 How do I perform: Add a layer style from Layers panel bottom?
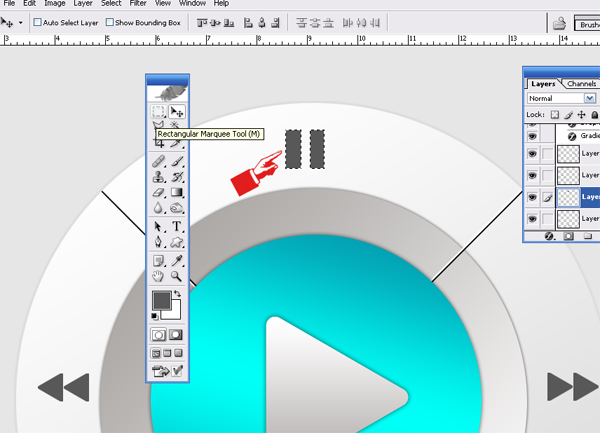(549, 236)
